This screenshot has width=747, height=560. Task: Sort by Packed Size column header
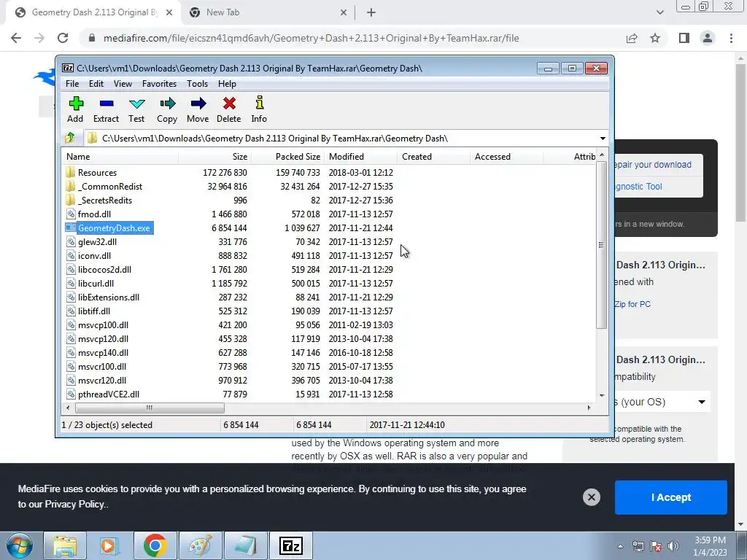(287, 157)
